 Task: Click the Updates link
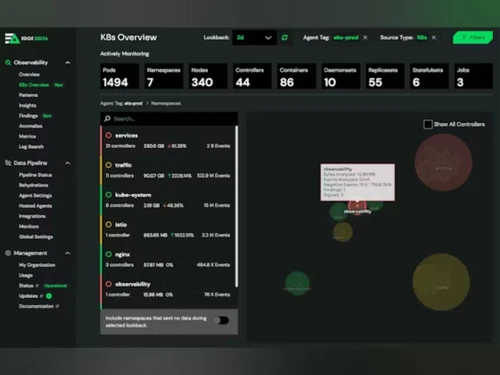click(28, 296)
